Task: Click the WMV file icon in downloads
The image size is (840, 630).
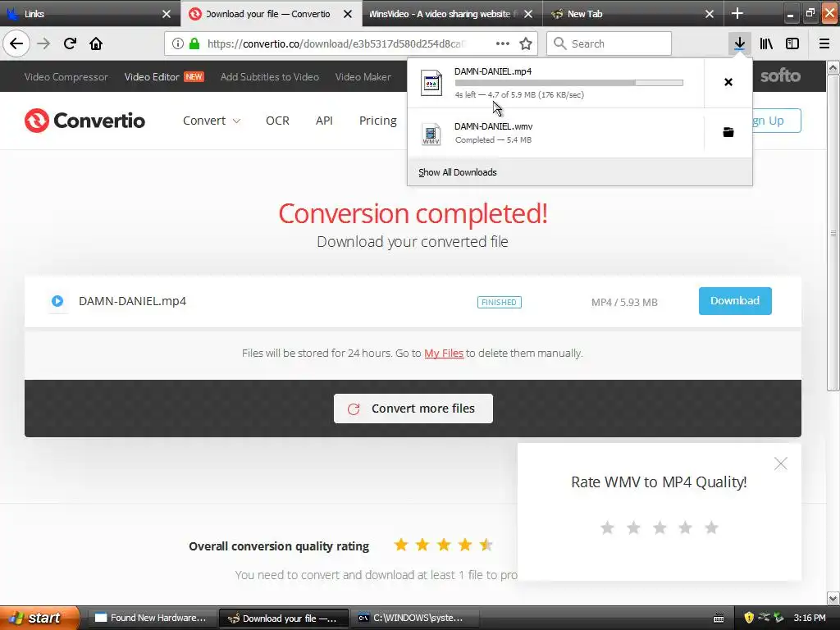Action: 431,134
